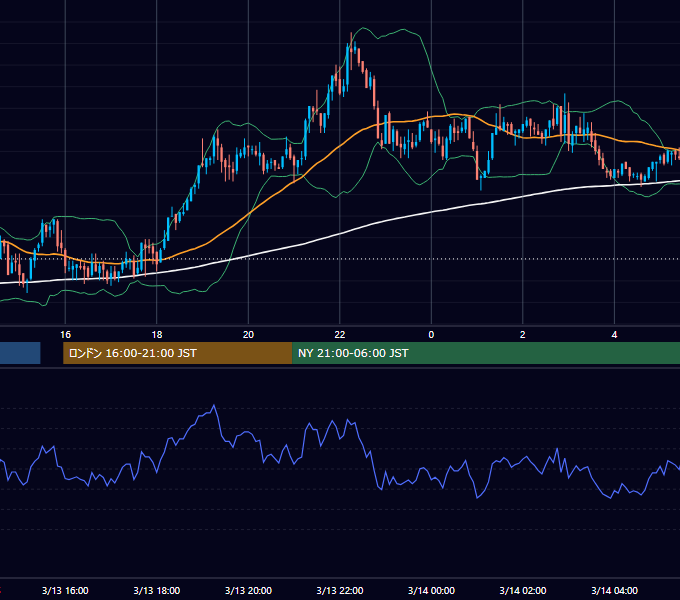This screenshot has width=680, height=600.
Task: Select the blue session bar left of ロンドン
Action: 20,353
